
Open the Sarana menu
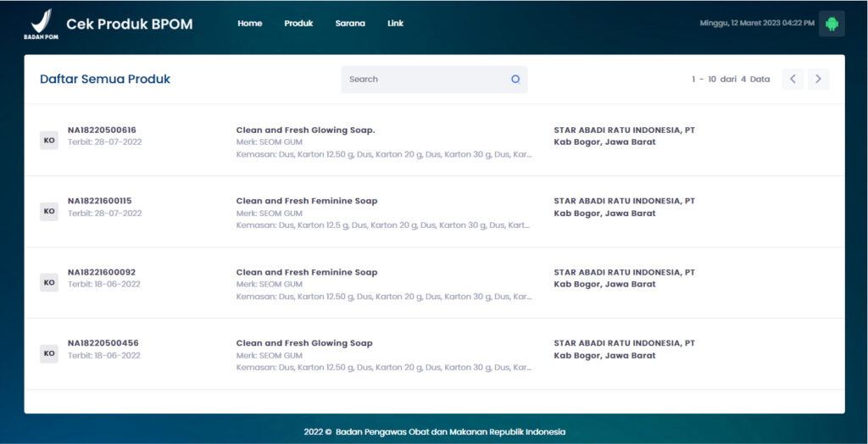[350, 24]
